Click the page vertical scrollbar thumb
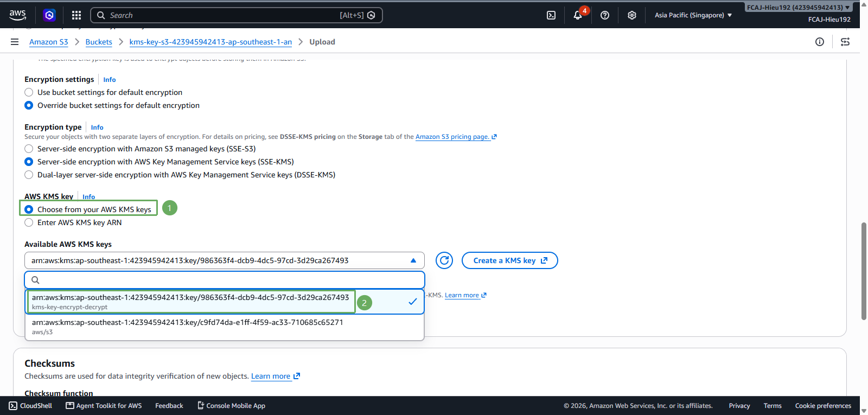868x415 pixels. pyautogui.click(x=864, y=271)
